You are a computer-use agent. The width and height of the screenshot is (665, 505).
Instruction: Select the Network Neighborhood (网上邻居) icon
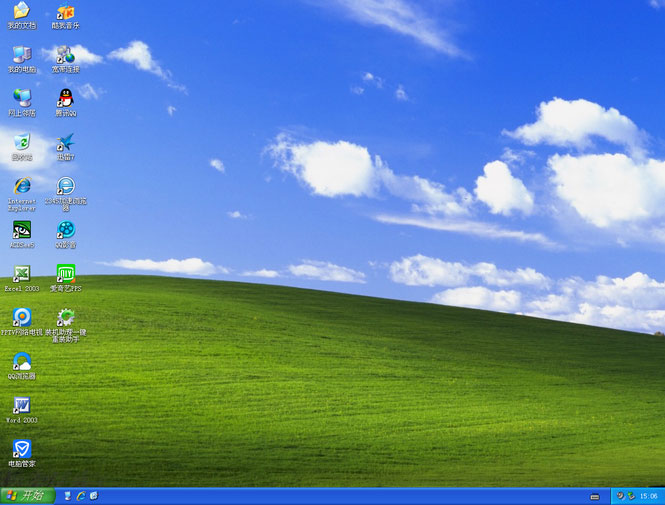[22, 103]
